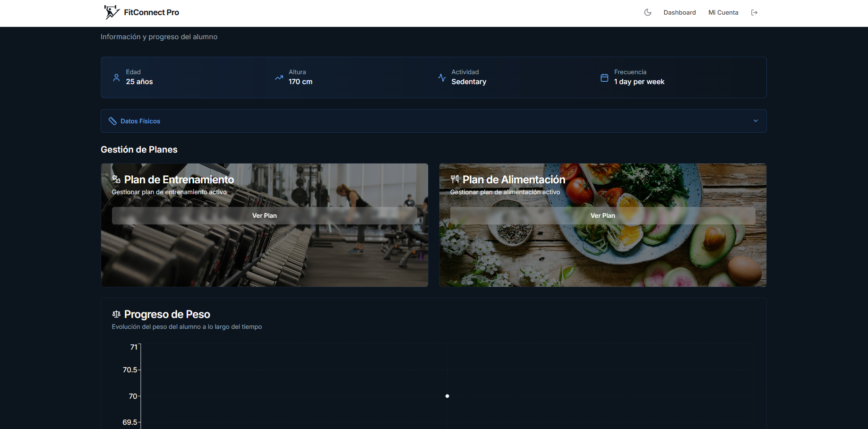Viewport: 868px width, 429px height.
Task: Click Ver Plan on Plan de Entrenamiento
Action: (x=264, y=215)
